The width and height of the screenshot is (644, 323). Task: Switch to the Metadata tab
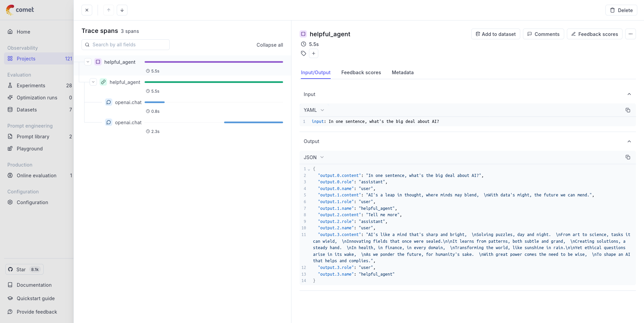(402, 73)
